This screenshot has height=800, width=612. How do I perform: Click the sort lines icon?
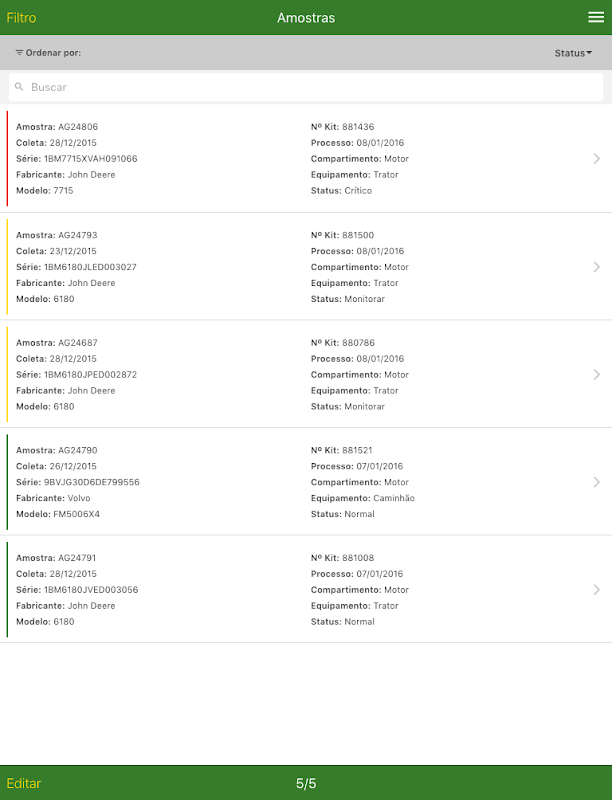[x=19, y=52]
